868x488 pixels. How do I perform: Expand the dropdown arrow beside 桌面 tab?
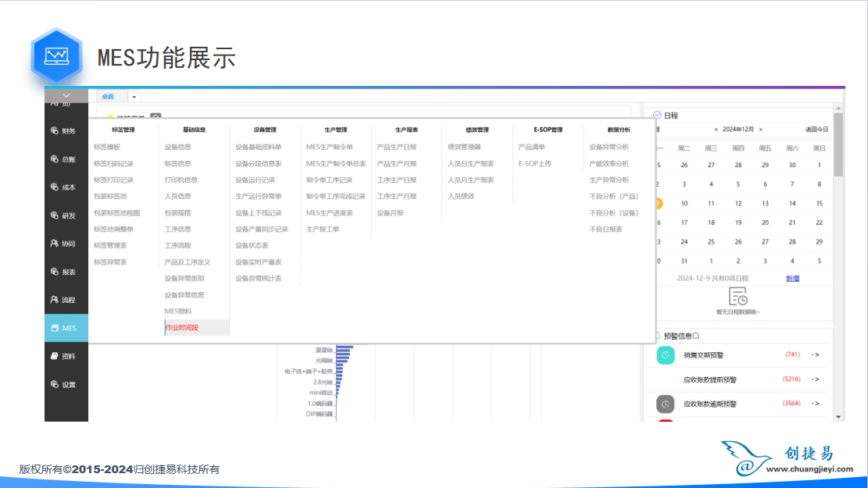click(x=134, y=97)
